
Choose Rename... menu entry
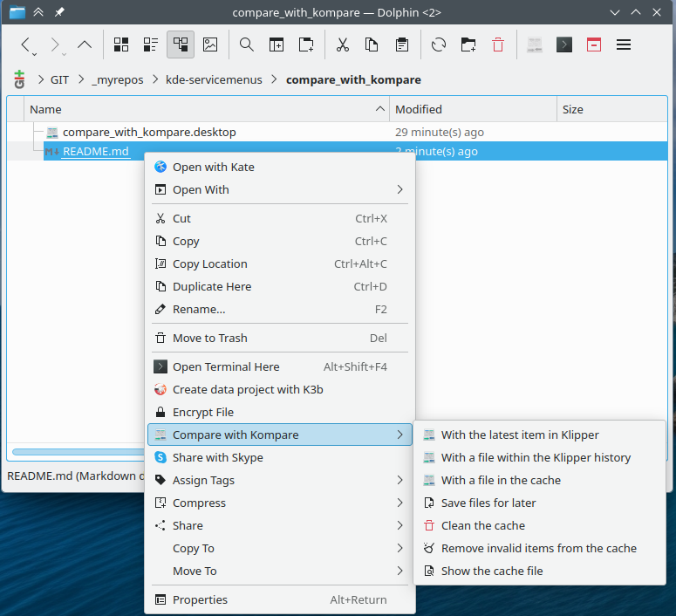point(279,309)
